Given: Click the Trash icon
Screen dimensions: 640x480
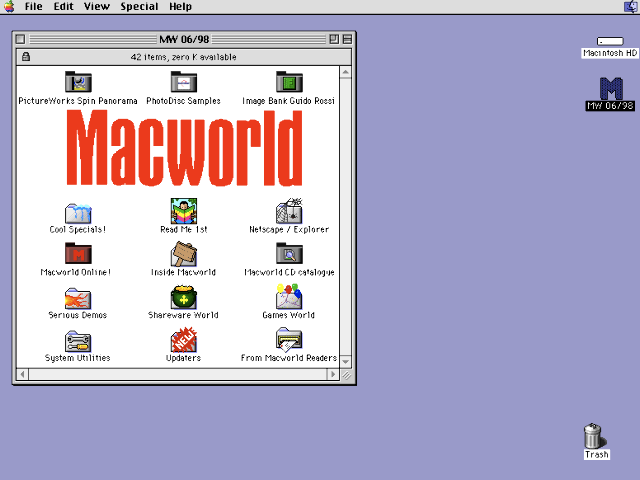Looking at the screenshot, I should [593, 436].
